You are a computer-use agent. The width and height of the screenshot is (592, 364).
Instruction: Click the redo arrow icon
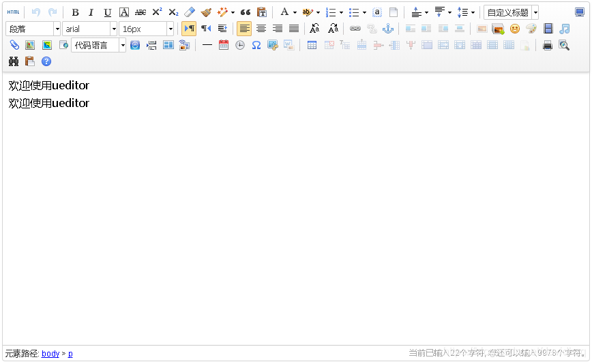(x=53, y=12)
